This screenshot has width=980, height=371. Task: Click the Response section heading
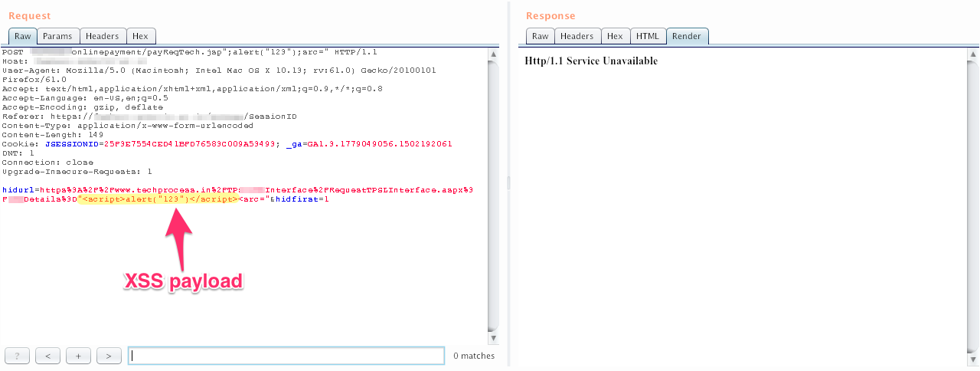[550, 15]
